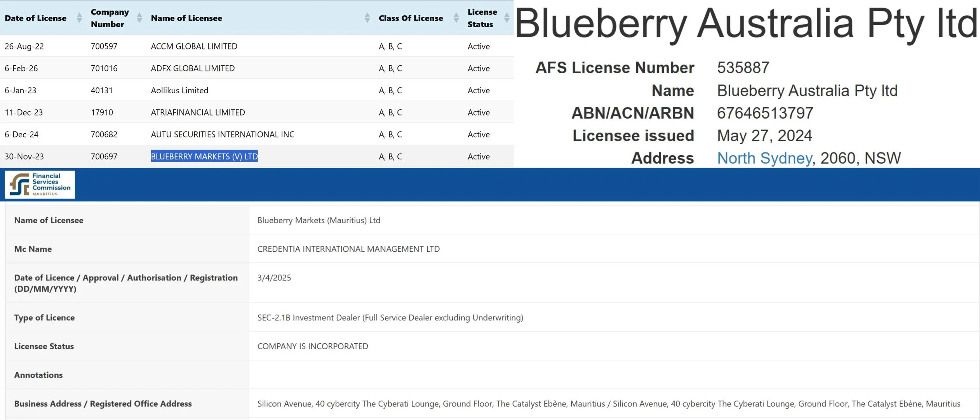Sort by Name of Licensee arrows
Image resolution: width=980 pixels, height=420 pixels.
[367, 18]
